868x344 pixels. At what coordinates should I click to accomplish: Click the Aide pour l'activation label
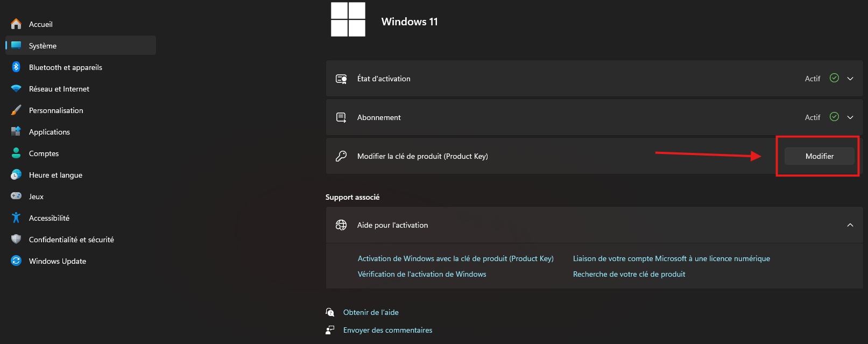tap(392, 225)
